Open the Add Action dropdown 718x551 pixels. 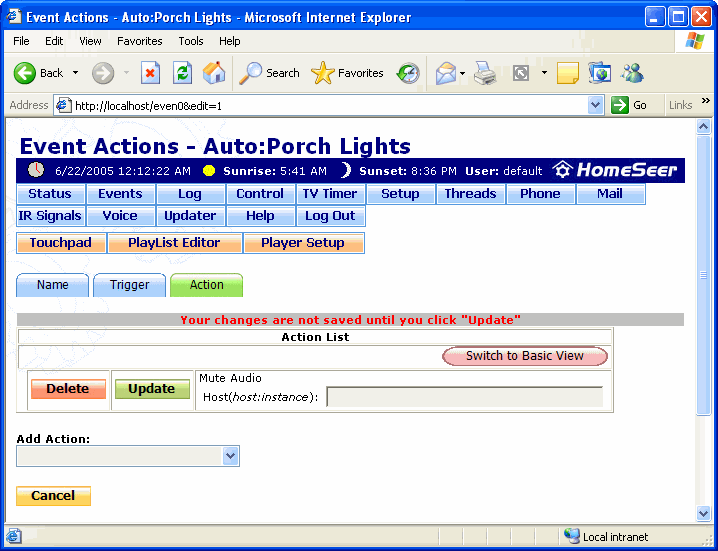(x=230, y=456)
